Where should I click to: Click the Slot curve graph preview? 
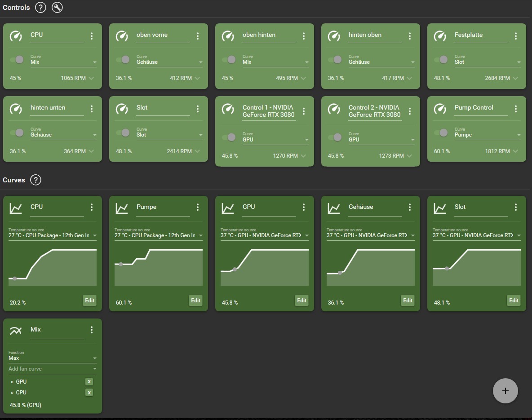[x=477, y=267]
